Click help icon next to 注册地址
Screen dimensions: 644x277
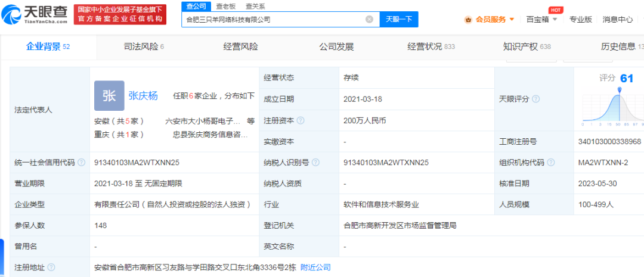[x=51, y=267]
